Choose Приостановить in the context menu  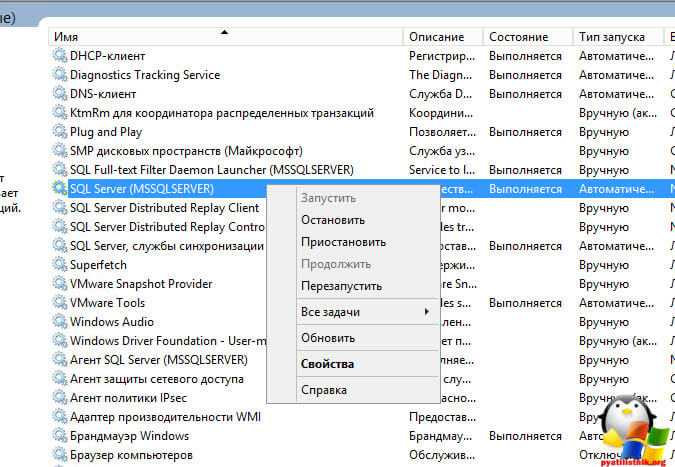pos(343,242)
